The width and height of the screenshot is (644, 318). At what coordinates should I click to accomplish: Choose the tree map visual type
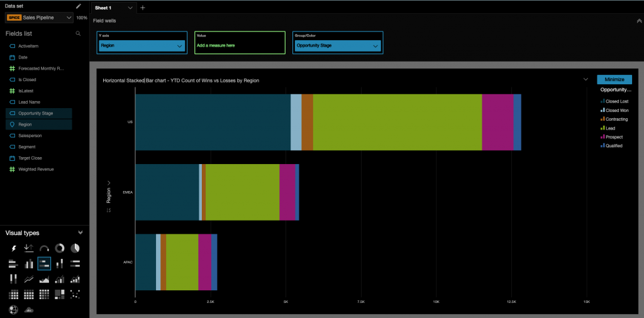tap(60, 294)
